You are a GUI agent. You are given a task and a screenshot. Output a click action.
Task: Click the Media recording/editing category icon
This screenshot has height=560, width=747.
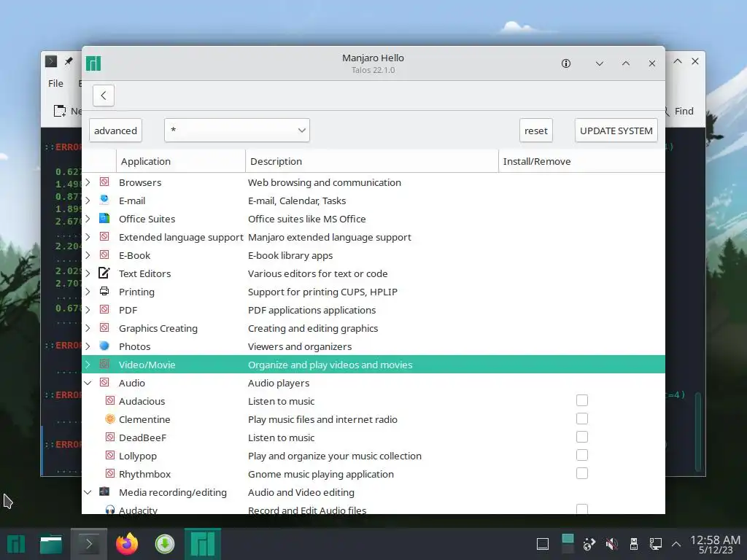(104, 491)
